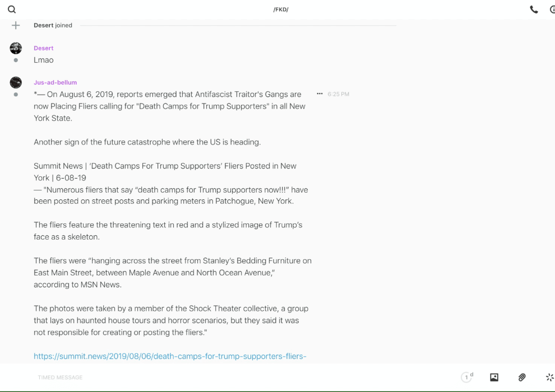This screenshot has height=392, width=555.
Task: Click the image upload icon
Action: 494,377
